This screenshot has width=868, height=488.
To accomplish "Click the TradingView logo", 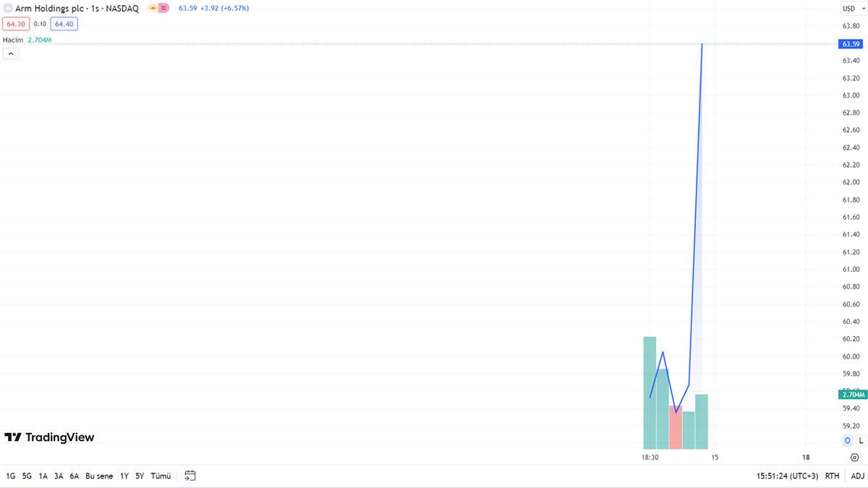I will pyautogui.click(x=49, y=437).
